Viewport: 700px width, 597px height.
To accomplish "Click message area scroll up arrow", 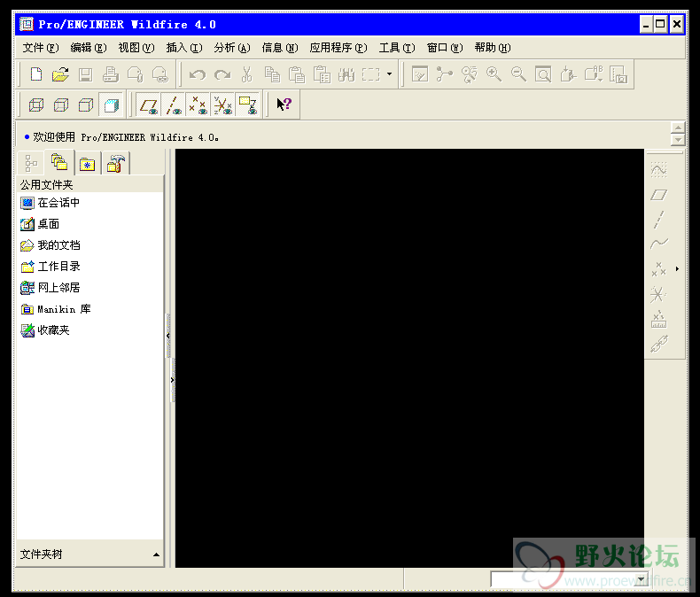I will pos(678,128).
